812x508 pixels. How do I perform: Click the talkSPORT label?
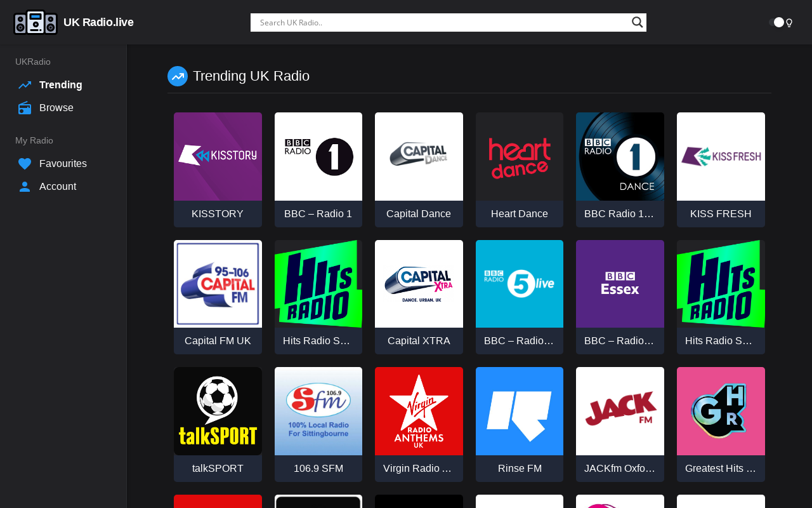(x=218, y=469)
